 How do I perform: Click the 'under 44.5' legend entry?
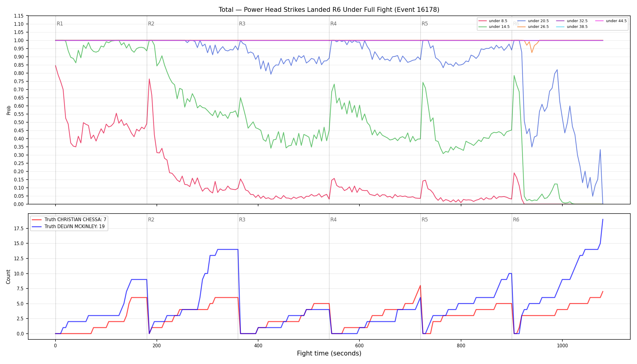click(x=611, y=21)
